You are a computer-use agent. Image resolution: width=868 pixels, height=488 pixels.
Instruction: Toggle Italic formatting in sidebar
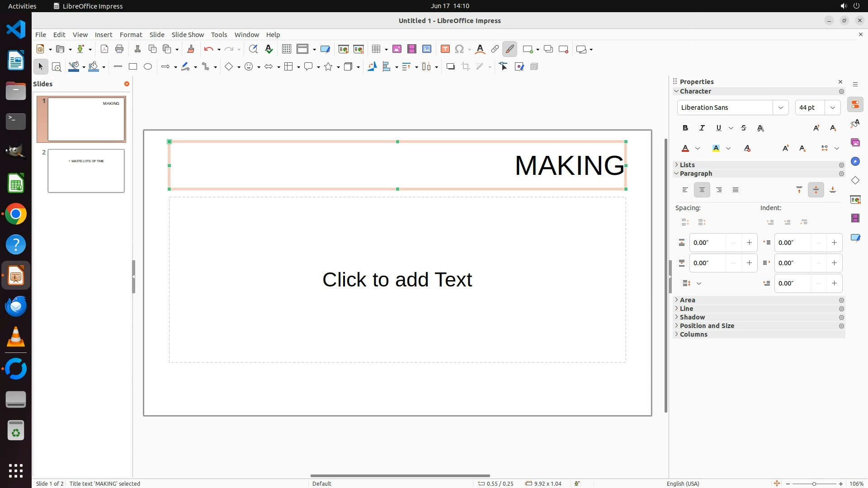coord(702,128)
